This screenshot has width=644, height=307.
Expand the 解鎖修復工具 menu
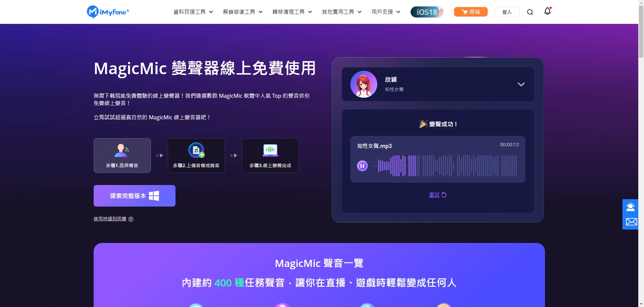pos(243,12)
